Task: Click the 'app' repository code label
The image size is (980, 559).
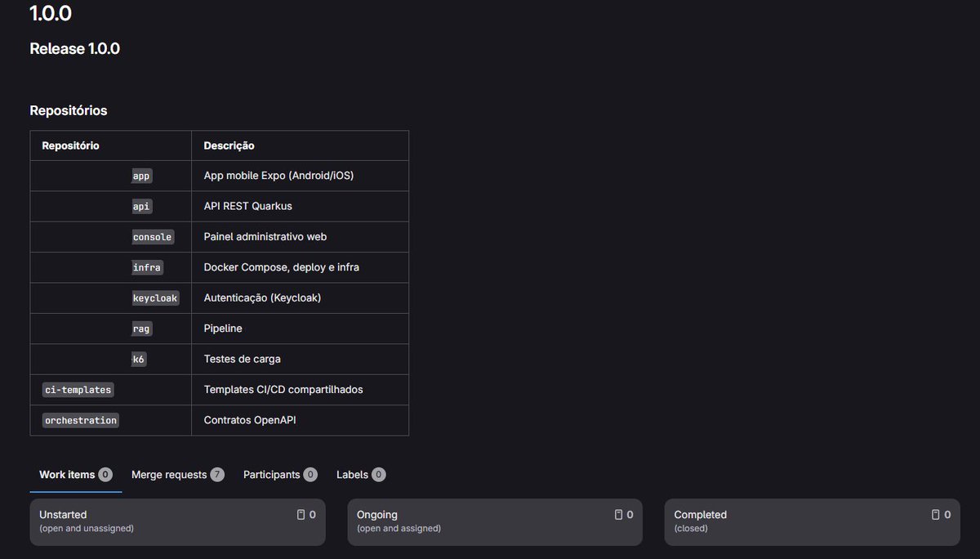Action: (x=141, y=176)
